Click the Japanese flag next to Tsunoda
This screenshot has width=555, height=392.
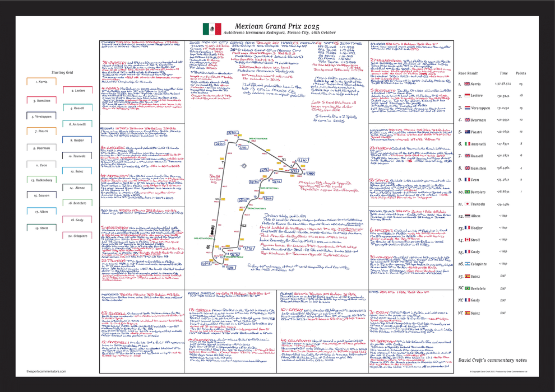click(x=466, y=204)
